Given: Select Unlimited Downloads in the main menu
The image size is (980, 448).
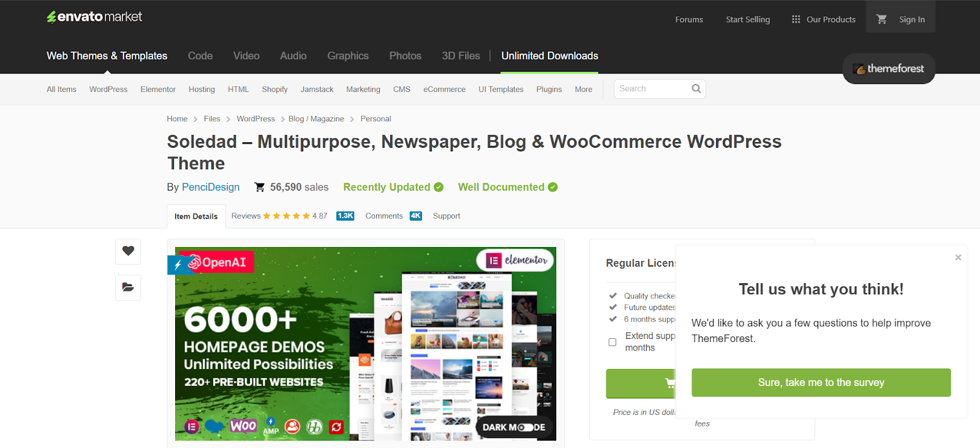Looking at the screenshot, I should tap(549, 56).
